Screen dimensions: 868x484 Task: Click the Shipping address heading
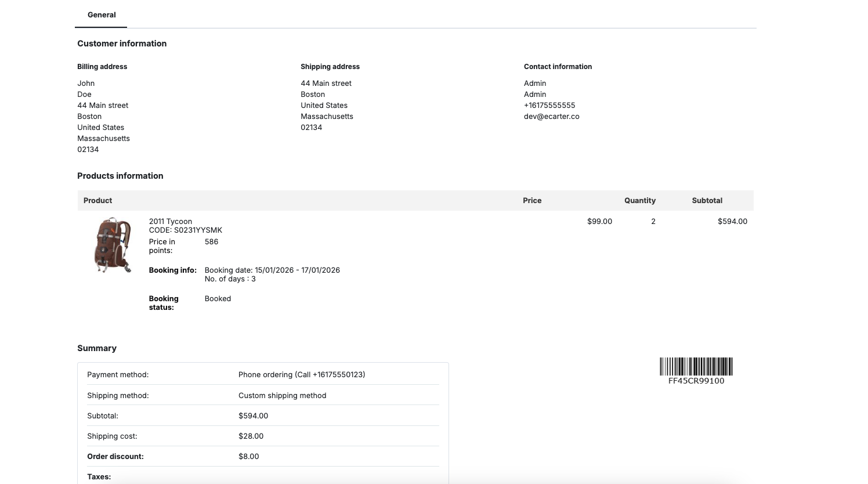click(x=330, y=67)
